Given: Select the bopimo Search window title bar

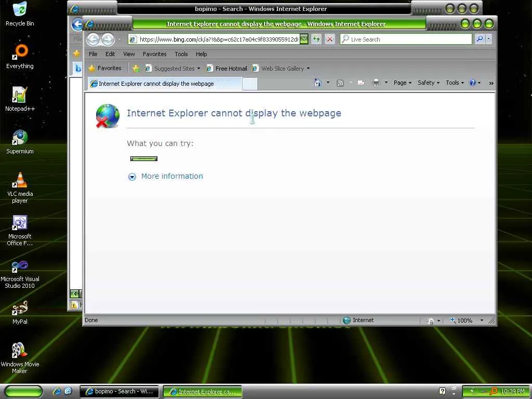Looking at the screenshot, I should 261,9.
